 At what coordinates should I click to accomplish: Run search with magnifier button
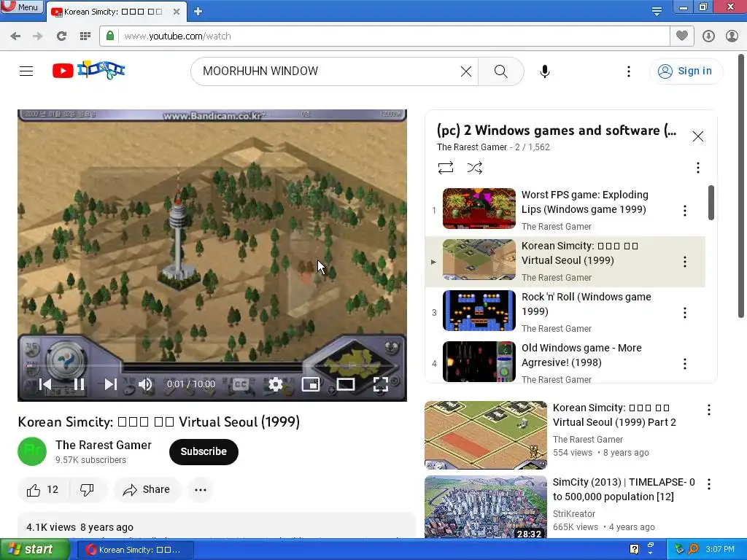coord(500,71)
